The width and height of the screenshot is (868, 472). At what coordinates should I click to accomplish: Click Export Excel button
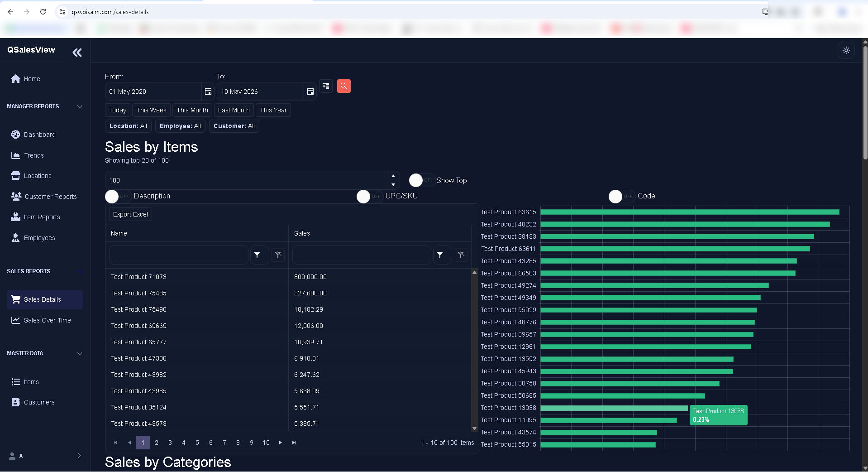130,214
